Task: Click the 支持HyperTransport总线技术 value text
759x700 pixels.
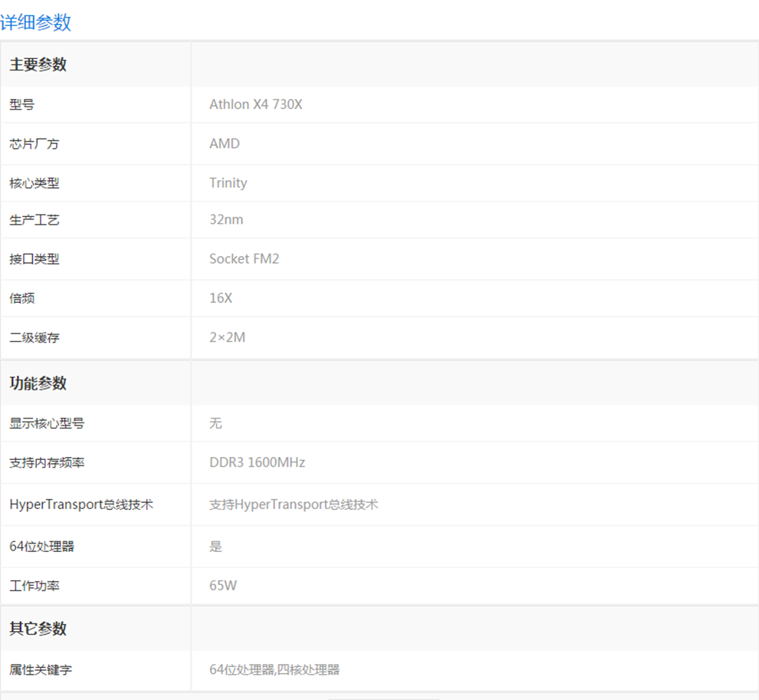Action: click(294, 504)
